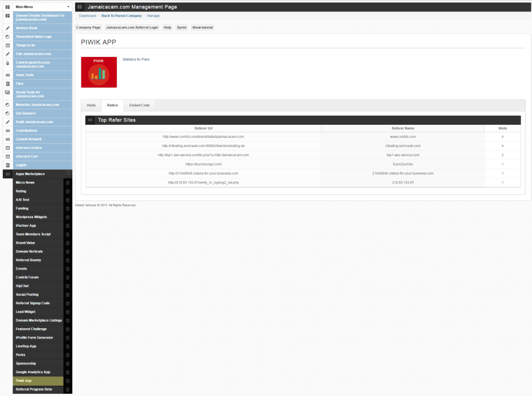Click trash icon next to Social Posting
The width and height of the screenshot is (532, 396).
[x=68, y=295]
